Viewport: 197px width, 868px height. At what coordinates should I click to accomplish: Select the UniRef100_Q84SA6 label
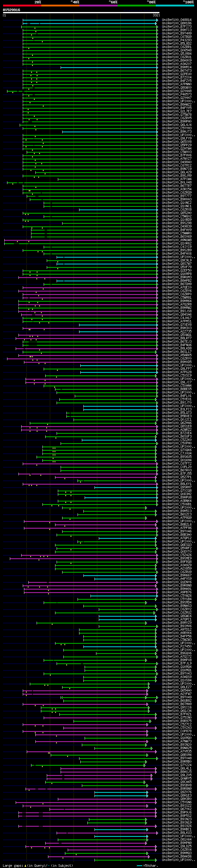[176, 314]
